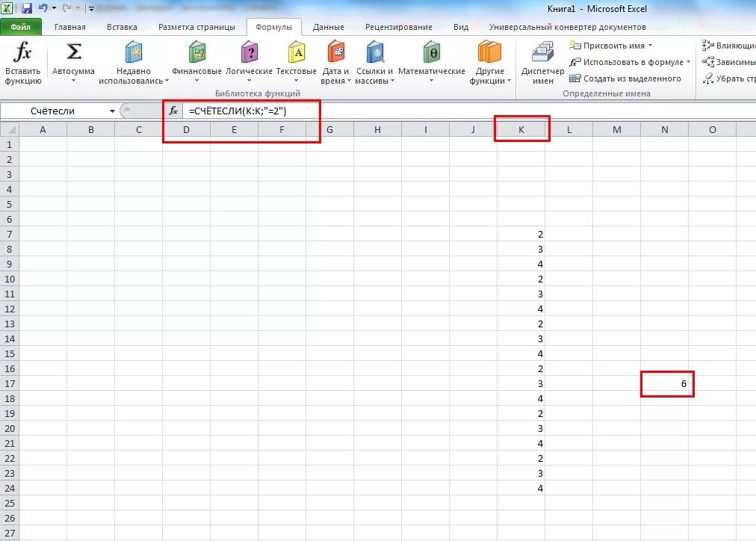Click the fx button beside formula bar
The width and height of the screenshot is (756, 541).
point(173,111)
